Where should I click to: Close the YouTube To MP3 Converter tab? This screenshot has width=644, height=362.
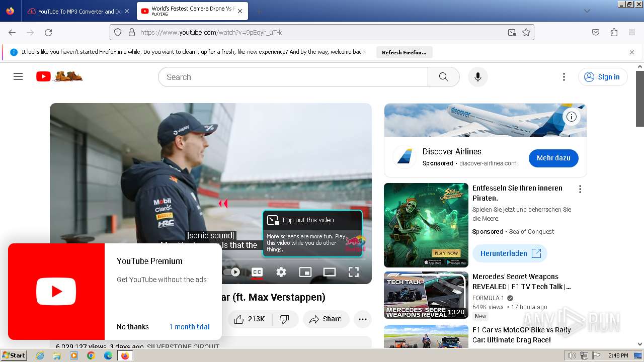(126, 11)
